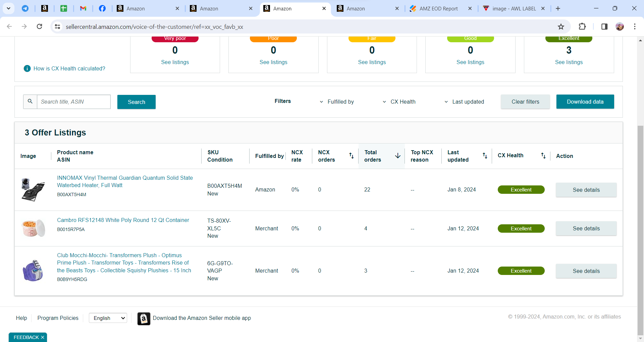Switch to the pinned Telegram tab
644x342 pixels.
coord(25,8)
